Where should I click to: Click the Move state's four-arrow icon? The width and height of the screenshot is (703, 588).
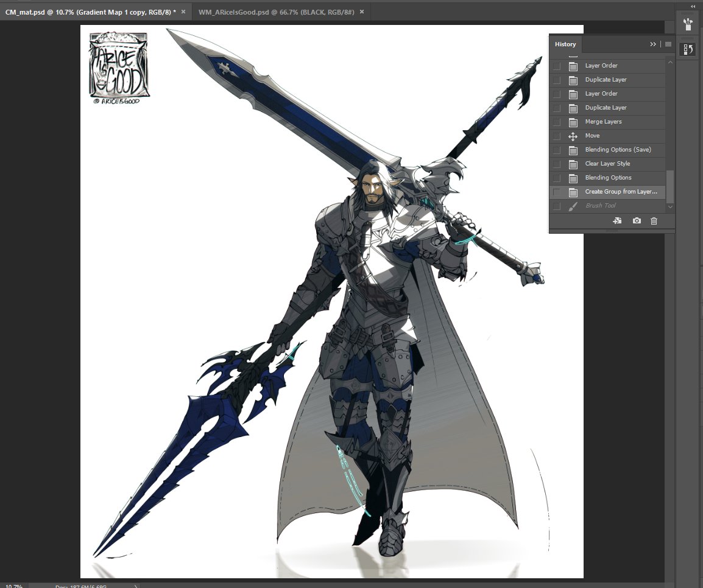[573, 136]
